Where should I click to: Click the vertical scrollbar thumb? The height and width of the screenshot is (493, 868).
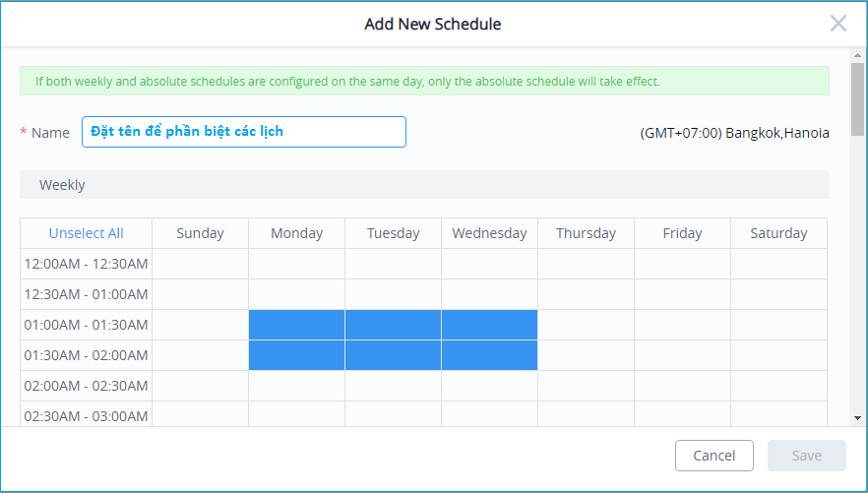(857, 99)
